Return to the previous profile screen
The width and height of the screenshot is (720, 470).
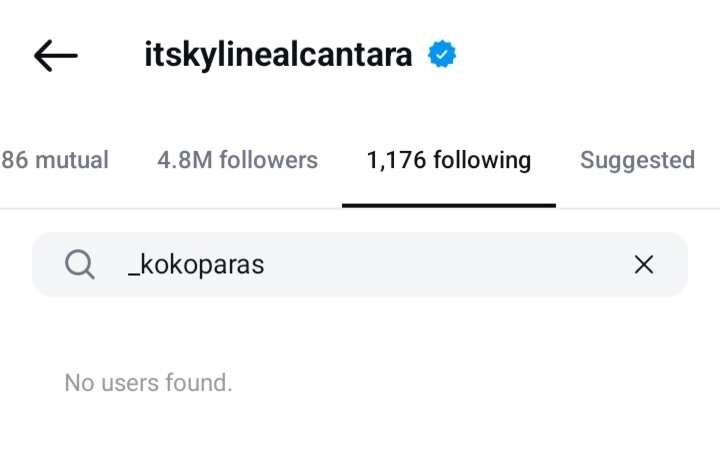56,56
